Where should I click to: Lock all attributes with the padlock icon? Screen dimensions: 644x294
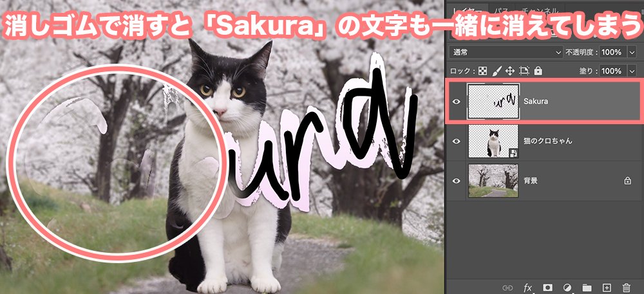(538, 71)
